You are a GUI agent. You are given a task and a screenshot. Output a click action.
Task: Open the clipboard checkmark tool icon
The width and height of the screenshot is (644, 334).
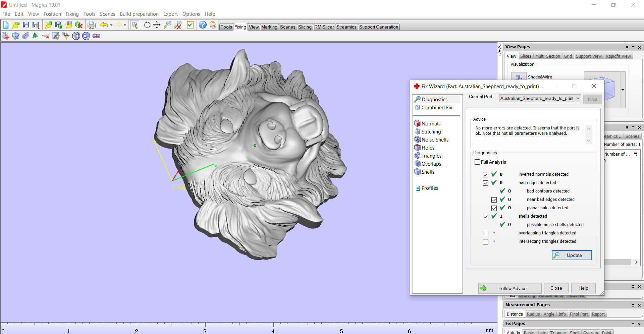click(x=190, y=25)
